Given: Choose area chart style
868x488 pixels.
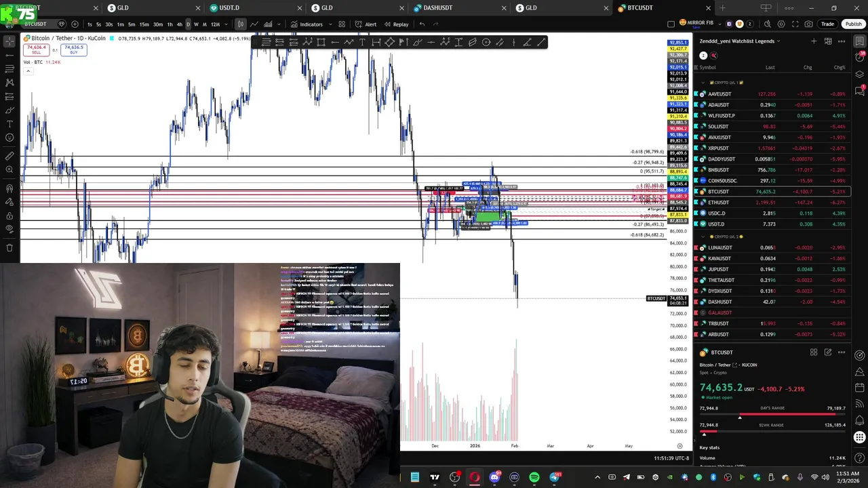Looking at the screenshot, I should (268, 24).
